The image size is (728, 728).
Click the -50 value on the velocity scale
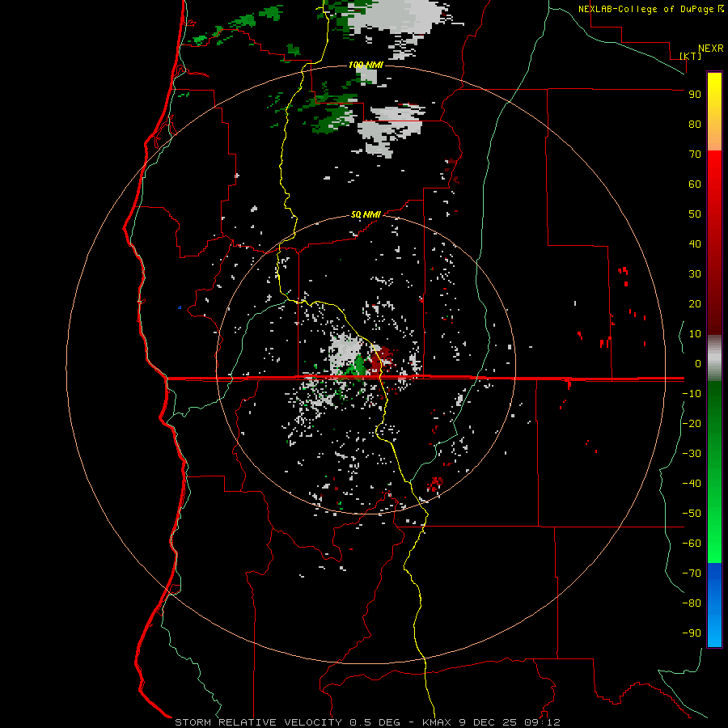692,514
